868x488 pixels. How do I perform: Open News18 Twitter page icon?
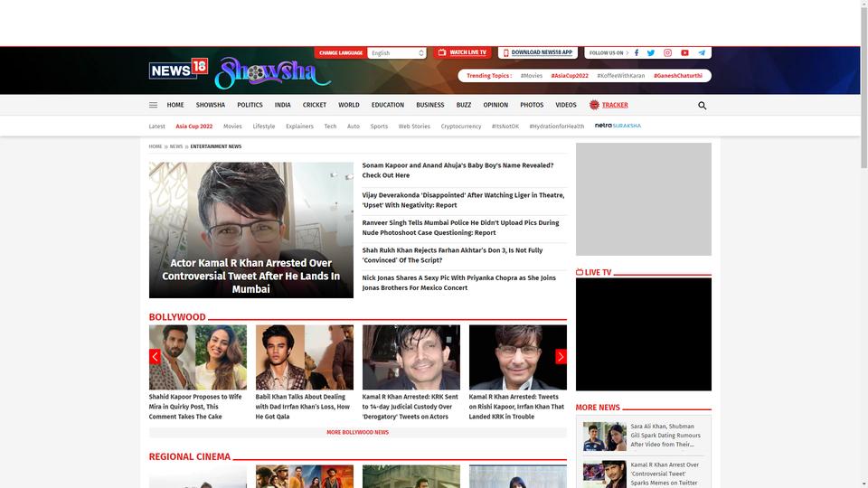pyautogui.click(x=651, y=52)
